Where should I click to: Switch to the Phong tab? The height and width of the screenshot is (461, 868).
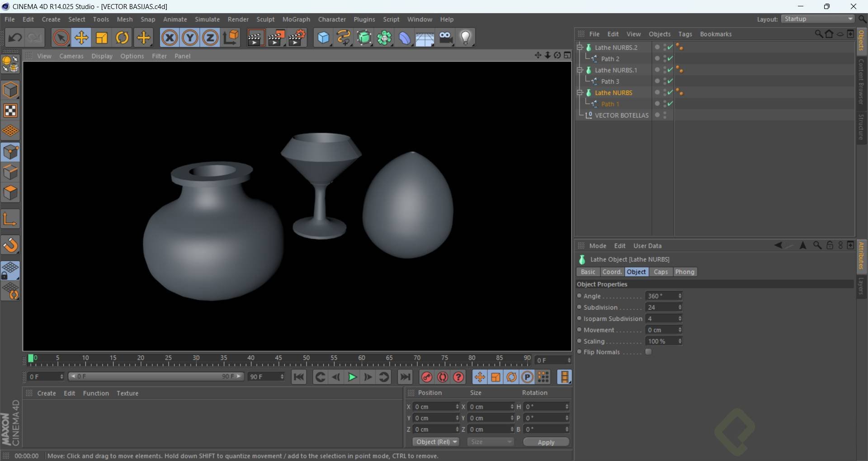pos(684,272)
